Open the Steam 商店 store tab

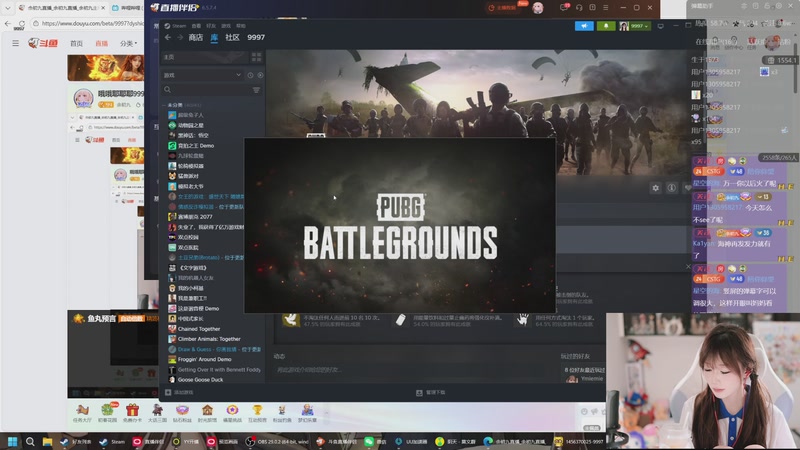[x=195, y=37]
